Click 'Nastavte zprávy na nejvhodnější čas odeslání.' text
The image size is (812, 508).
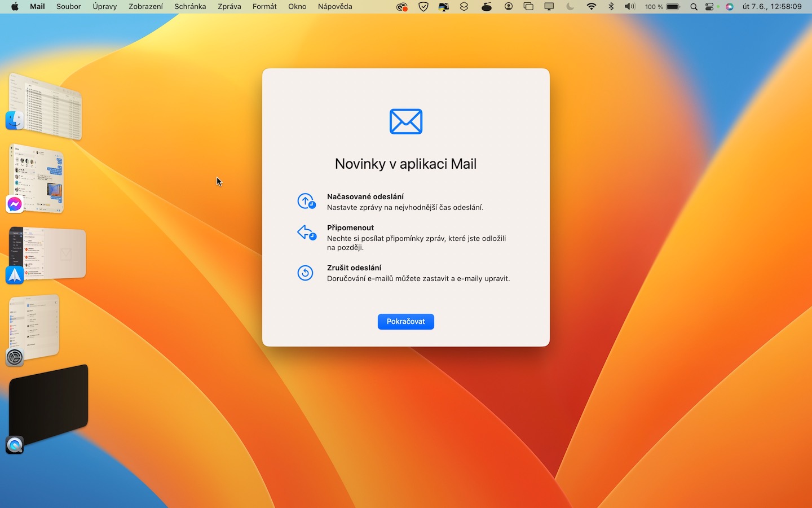click(x=405, y=207)
